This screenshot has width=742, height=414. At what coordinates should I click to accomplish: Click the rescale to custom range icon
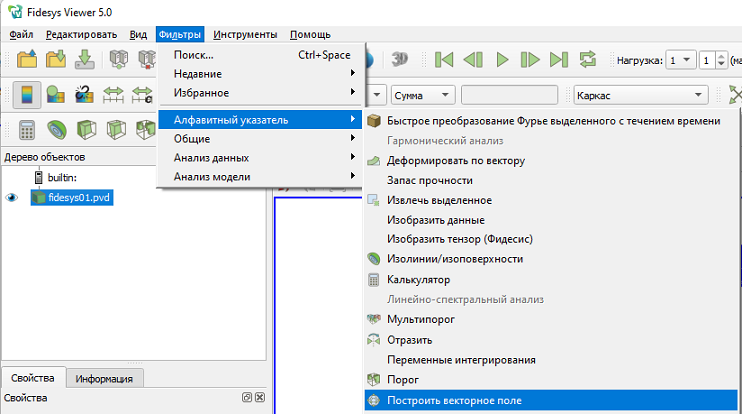pyautogui.click(x=142, y=95)
